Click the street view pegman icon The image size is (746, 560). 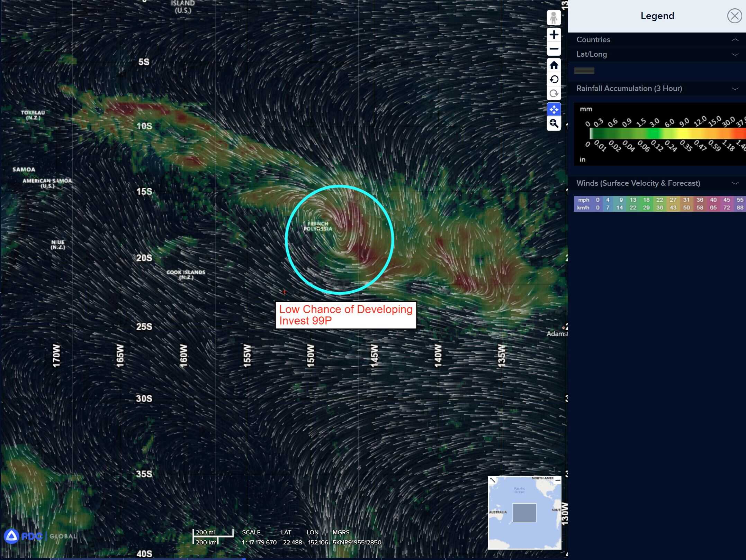(x=554, y=18)
